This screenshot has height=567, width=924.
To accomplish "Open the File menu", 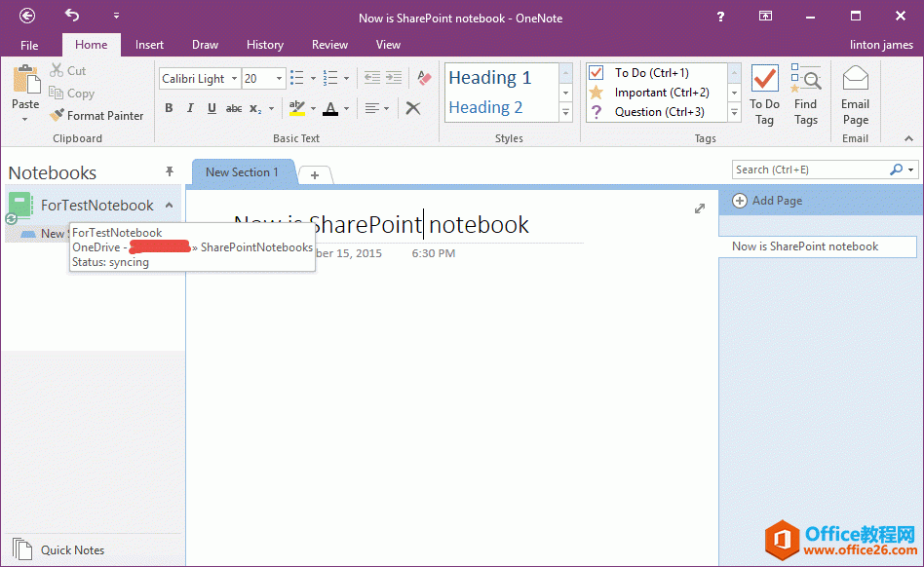I will pos(29,45).
